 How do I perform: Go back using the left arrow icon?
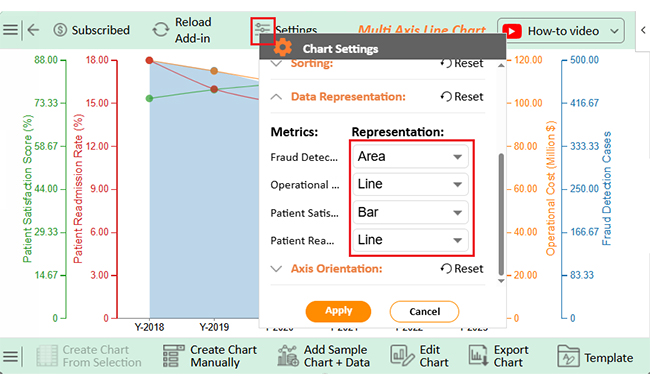click(33, 30)
